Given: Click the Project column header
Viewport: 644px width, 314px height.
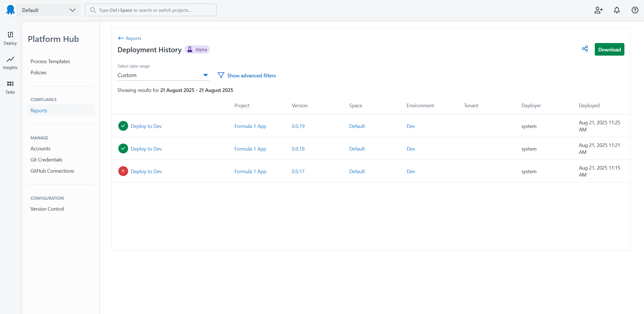Looking at the screenshot, I should point(242,105).
